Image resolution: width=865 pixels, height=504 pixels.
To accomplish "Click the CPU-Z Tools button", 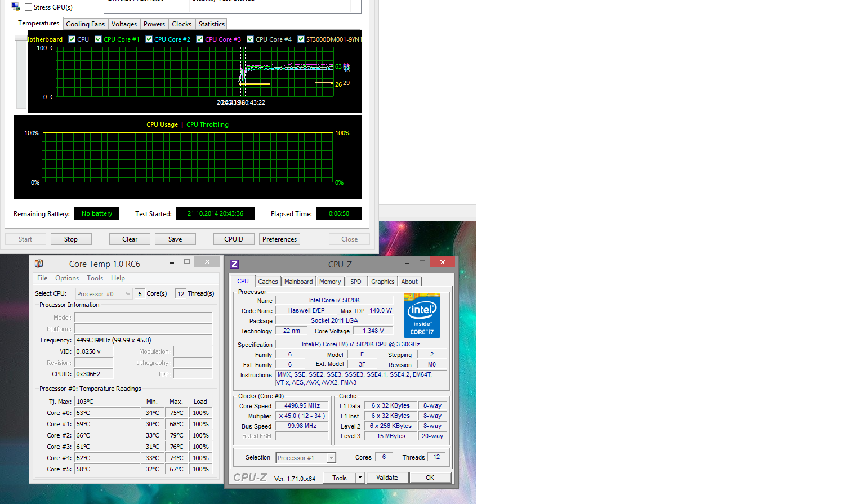I will click(x=340, y=478).
